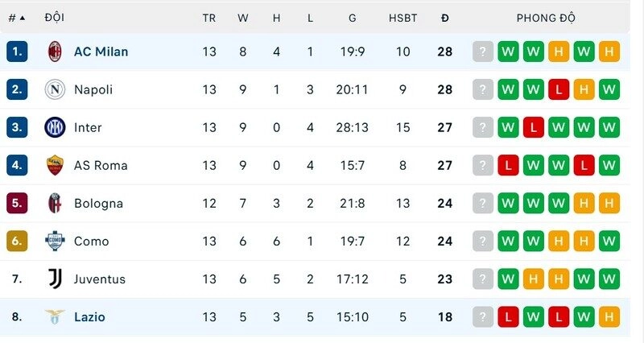This screenshot has width=644, height=343.
Task: Click the rank 1 position badge
Action: 17,52
